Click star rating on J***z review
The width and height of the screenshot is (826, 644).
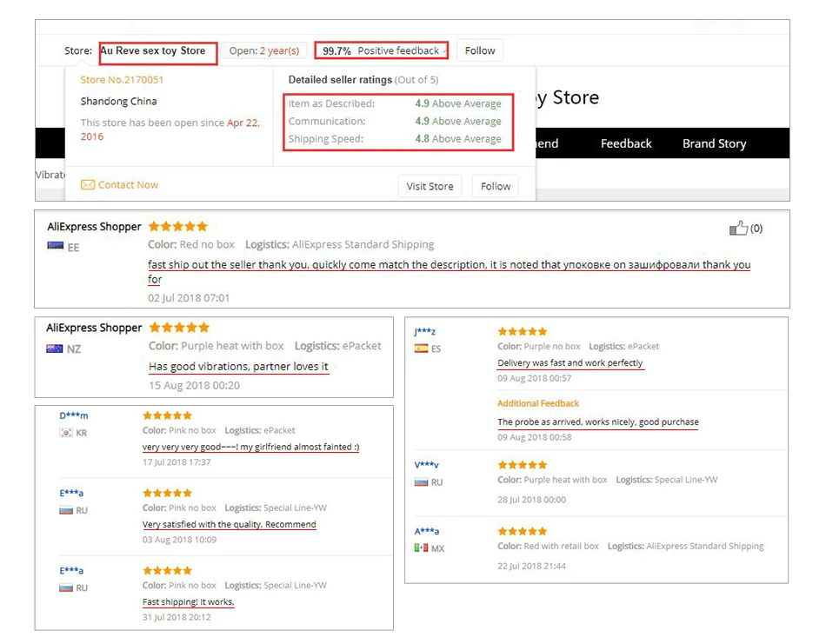[x=523, y=331]
